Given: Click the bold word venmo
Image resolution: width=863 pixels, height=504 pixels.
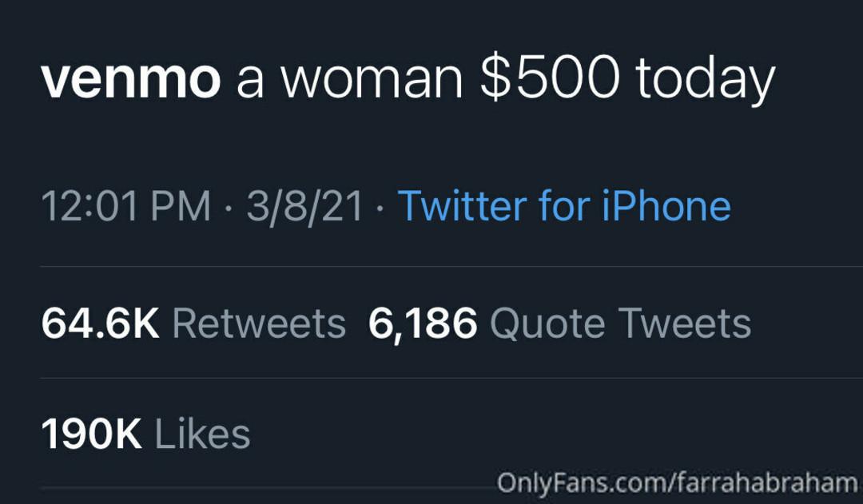Looking at the screenshot, I should 131,80.
